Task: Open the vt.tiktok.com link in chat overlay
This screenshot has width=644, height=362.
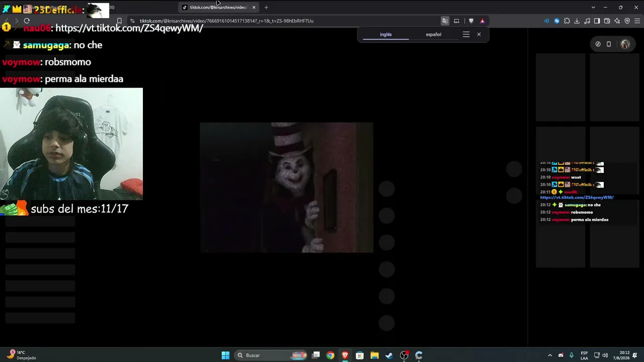Action: tap(129, 28)
